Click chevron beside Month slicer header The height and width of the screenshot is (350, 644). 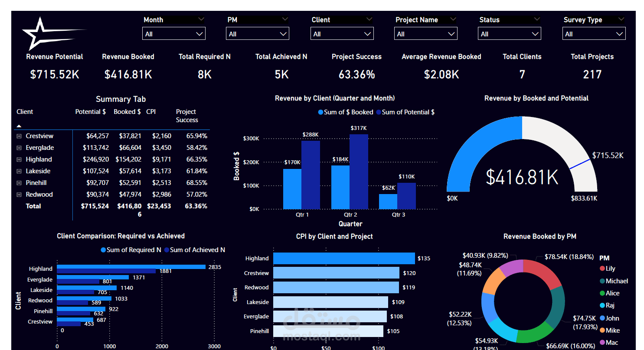pos(201,19)
